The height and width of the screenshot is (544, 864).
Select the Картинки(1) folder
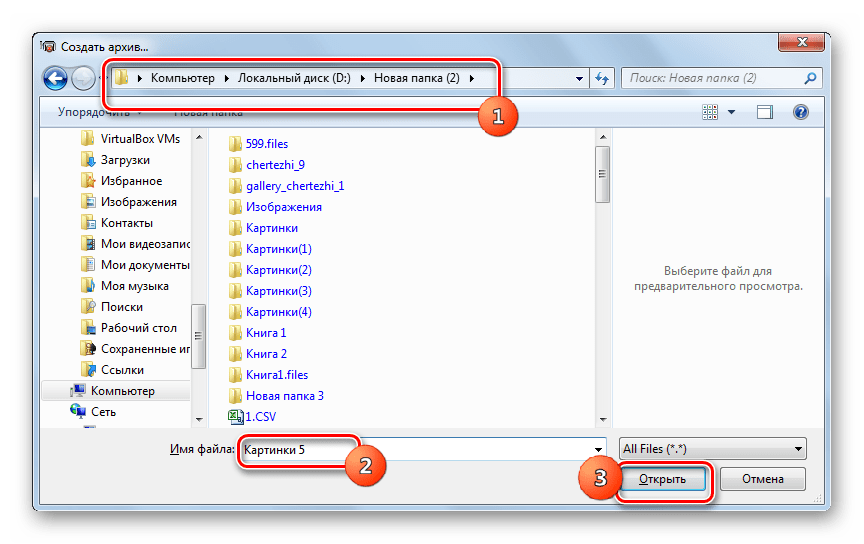pos(279,249)
